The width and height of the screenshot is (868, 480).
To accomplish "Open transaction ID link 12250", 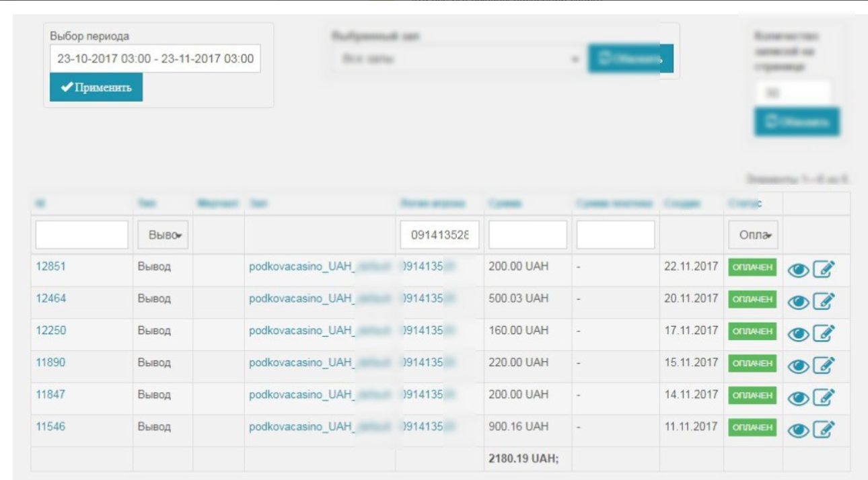I will [x=51, y=331].
